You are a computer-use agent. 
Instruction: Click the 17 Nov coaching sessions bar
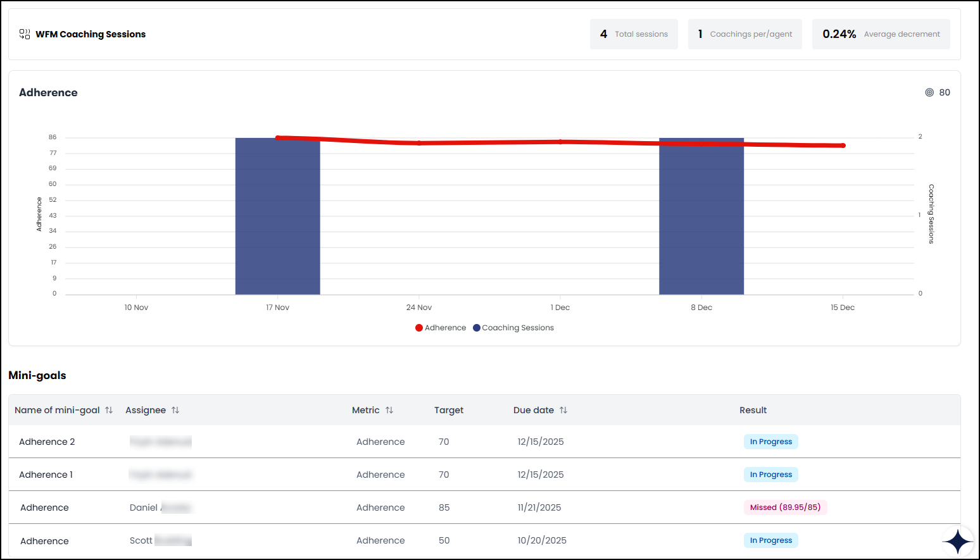[x=278, y=216]
